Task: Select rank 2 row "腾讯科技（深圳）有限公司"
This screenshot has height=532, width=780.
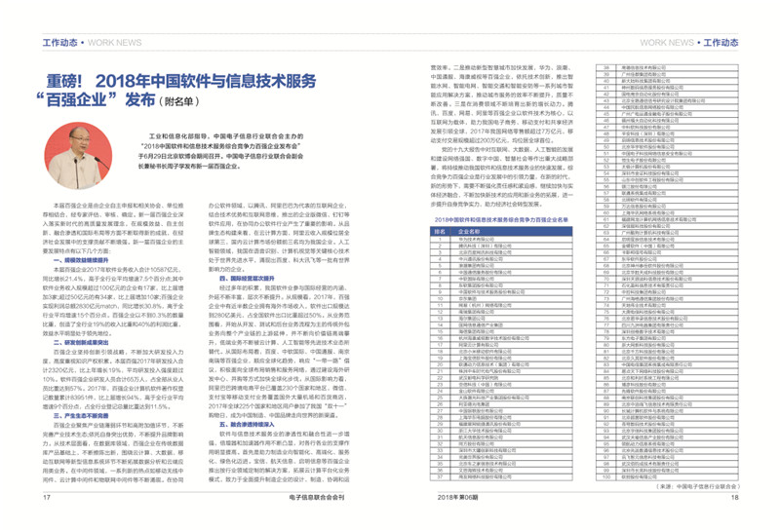Action: point(501,246)
